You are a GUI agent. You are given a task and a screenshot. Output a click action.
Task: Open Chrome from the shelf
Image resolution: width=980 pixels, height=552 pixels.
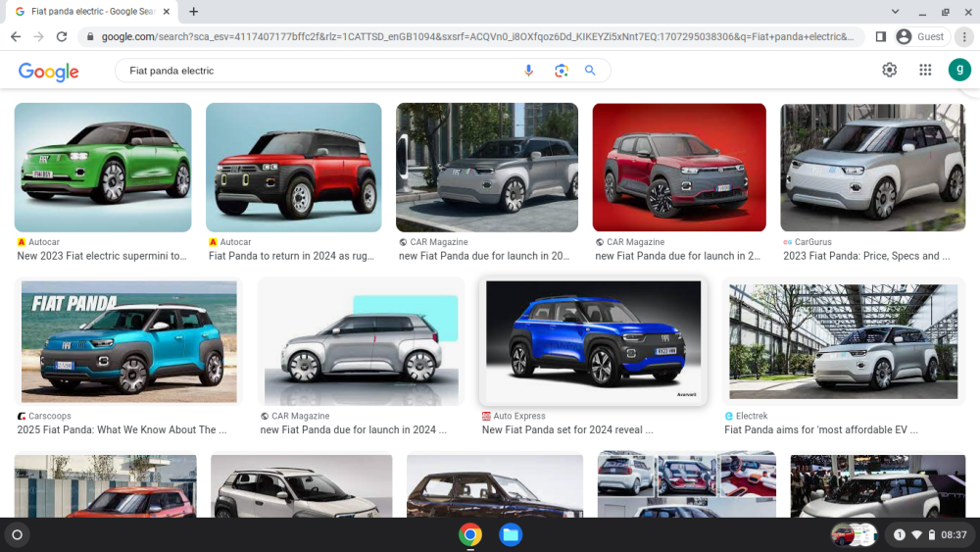470,534
